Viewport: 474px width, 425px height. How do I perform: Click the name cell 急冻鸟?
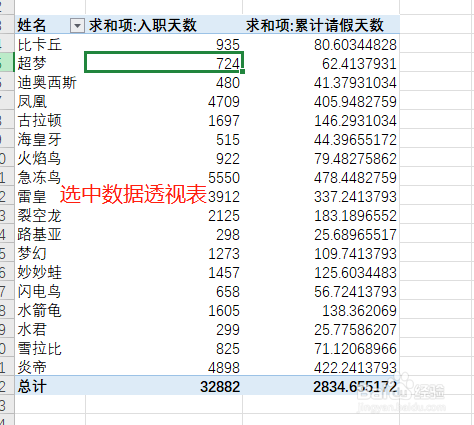coord(50,177)
